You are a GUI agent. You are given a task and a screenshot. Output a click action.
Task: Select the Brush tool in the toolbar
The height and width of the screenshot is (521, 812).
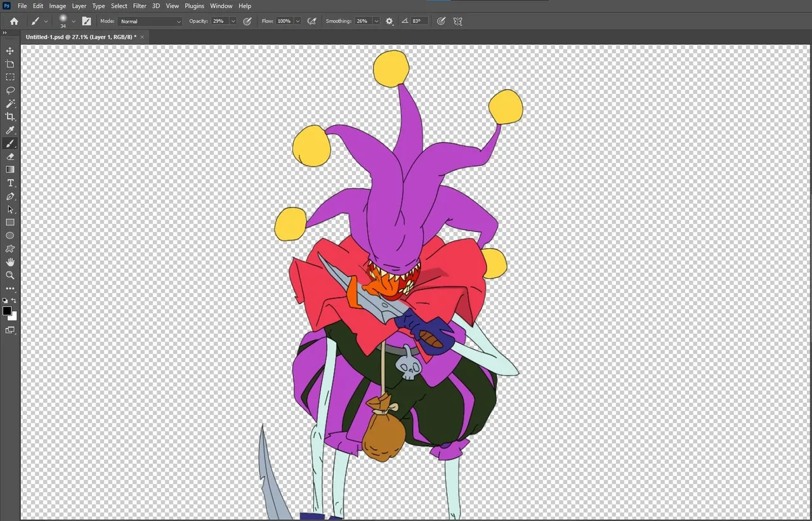(x=10, y=143)
